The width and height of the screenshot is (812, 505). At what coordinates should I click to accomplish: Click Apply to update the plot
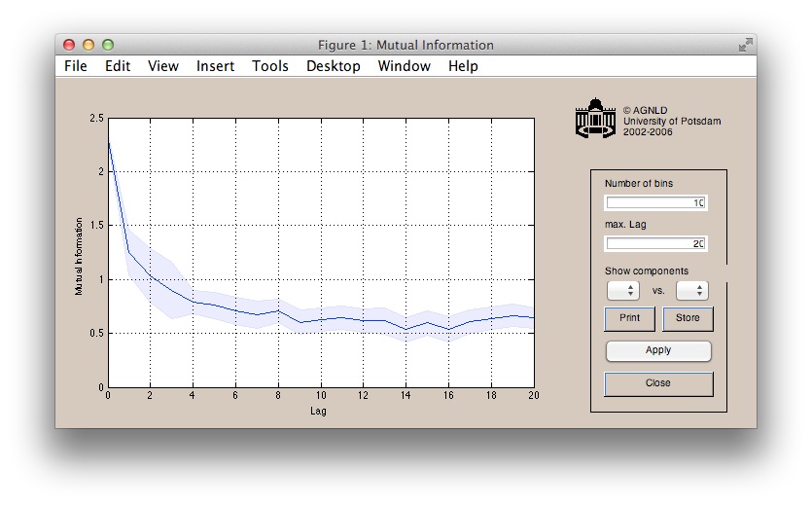click(658, 350)
